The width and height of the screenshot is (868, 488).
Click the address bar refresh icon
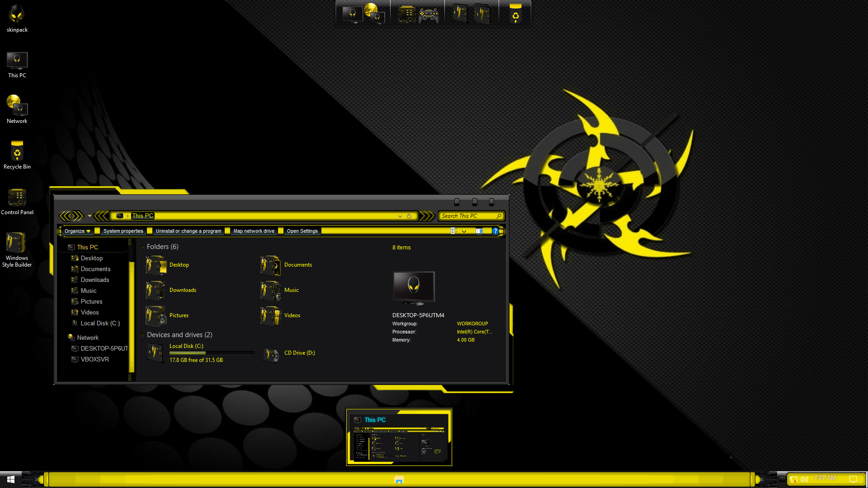[409, 216]
